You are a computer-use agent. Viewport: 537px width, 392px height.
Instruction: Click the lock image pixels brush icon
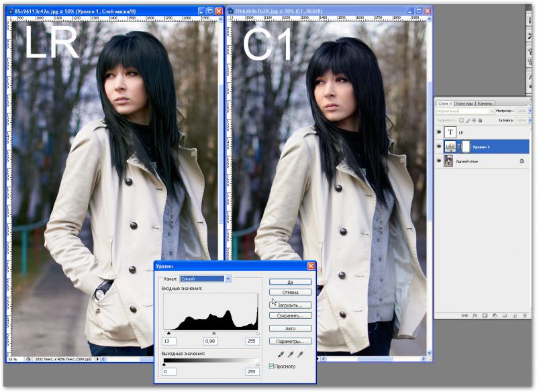468,121
